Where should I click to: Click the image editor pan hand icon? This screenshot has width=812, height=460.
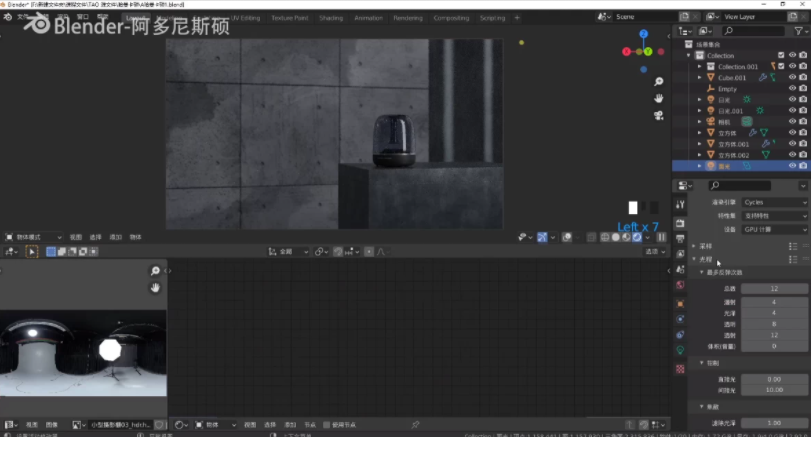coord(155,288)
